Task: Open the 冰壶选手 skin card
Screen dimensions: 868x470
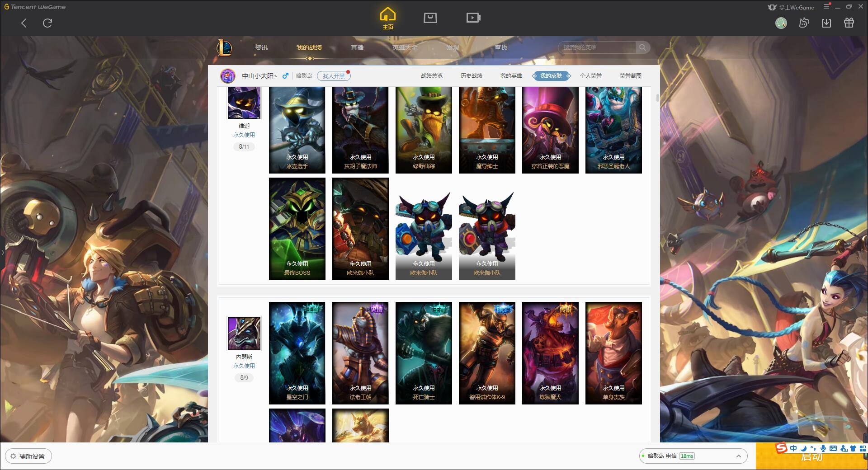Action: pos(297,130)
